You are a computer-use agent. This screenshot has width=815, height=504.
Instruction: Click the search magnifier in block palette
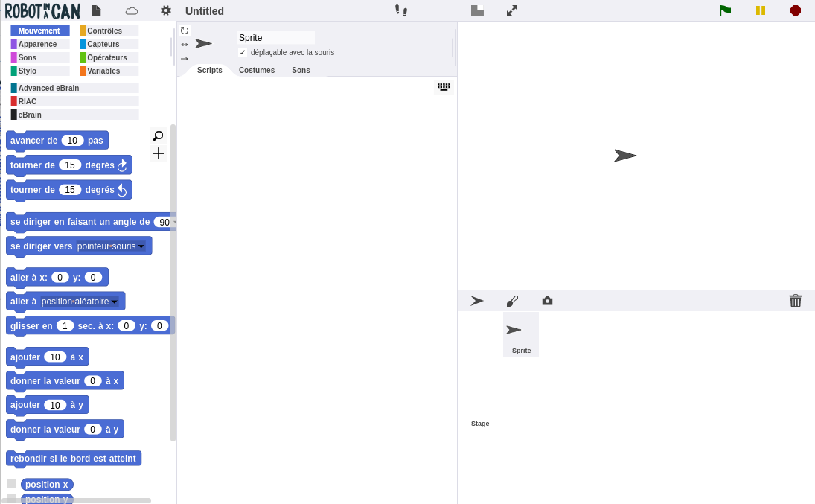pyautogui.click(x=158, y=136)
